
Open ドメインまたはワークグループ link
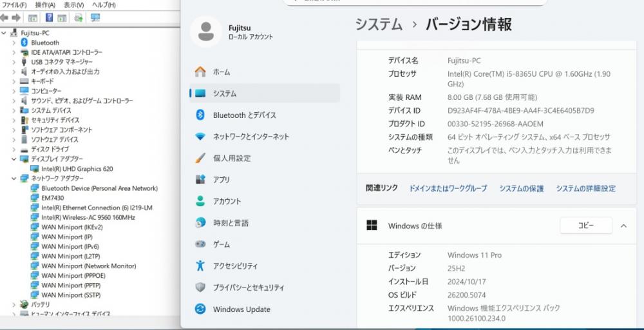click(x=448, y=188)
